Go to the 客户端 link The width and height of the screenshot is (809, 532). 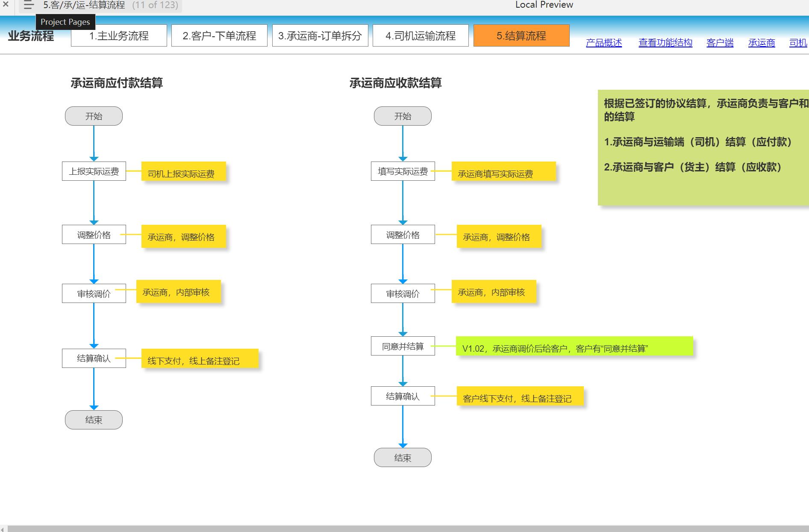pyautogui.click(x=720, y=43)
